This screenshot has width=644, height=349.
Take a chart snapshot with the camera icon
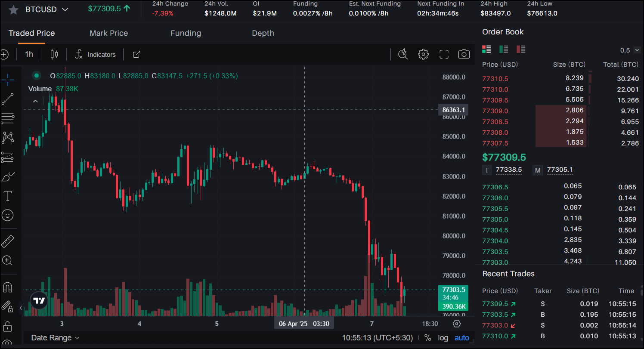click(x=464, y=54)
